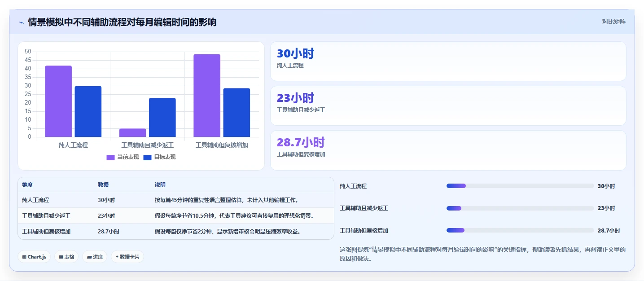The width and height of the screenshot is (644, 281).
Task: Click the chart x-axis label 纯人工流程
Action: 73,145
